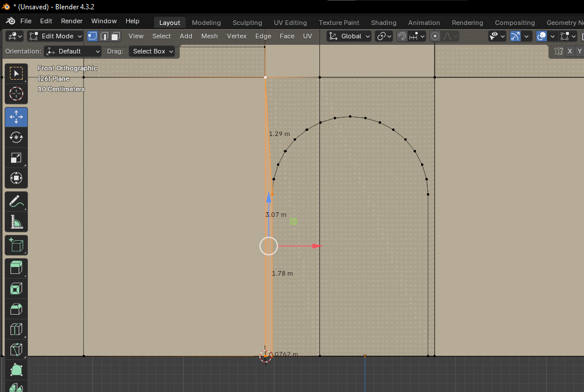Select the Knife tool
The height and width of the screenshot is (392, 584).
16,350
